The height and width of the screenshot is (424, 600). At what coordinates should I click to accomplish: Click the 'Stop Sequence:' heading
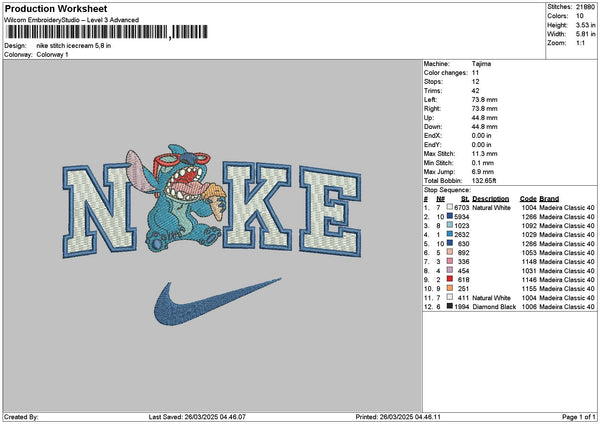click(x=447, y=190)
